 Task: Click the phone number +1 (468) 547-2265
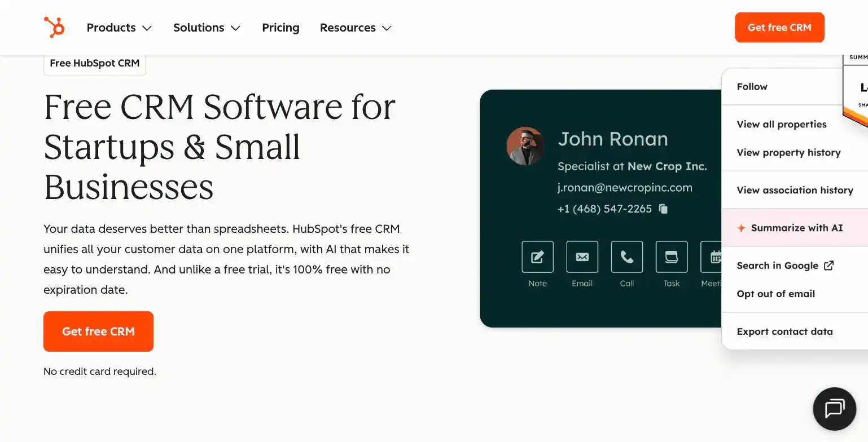click(604, 209)
